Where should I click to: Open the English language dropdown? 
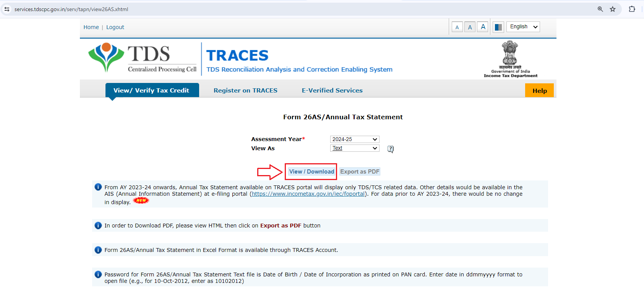(523, 27)
